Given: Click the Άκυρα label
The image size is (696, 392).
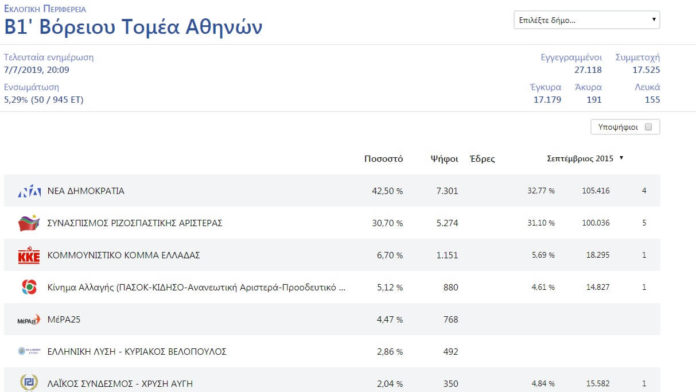Looking at the screenshot, I should tap(588, 87).
